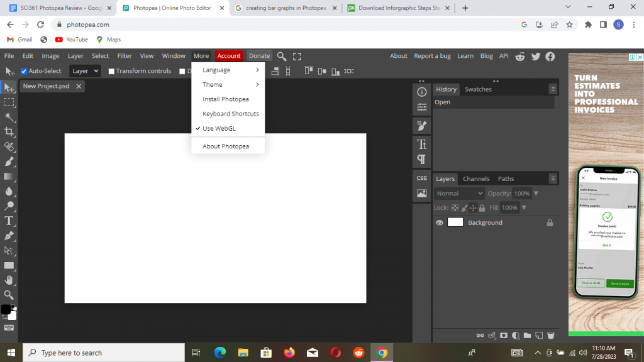Image resolution: width=644 pixels, height=362 pixels.
Task: Choose Keyboard Shortcuts from the More menu
Action: (x=230, y=114)
